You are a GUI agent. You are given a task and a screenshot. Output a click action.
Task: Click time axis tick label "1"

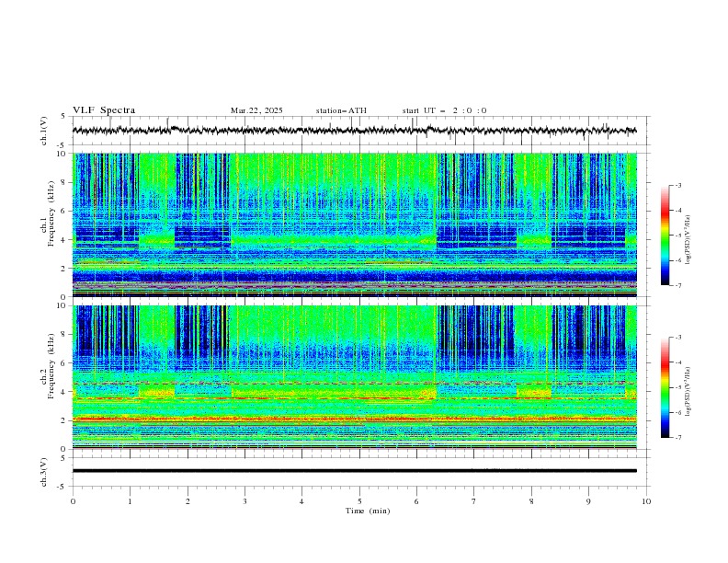130,501
